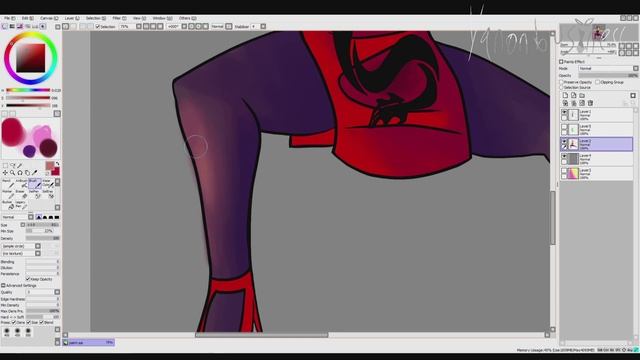Open the top toolbar Normal view mode dropdown
The height and width of the screenshot is (360, 640).
[x=222, y=27]
